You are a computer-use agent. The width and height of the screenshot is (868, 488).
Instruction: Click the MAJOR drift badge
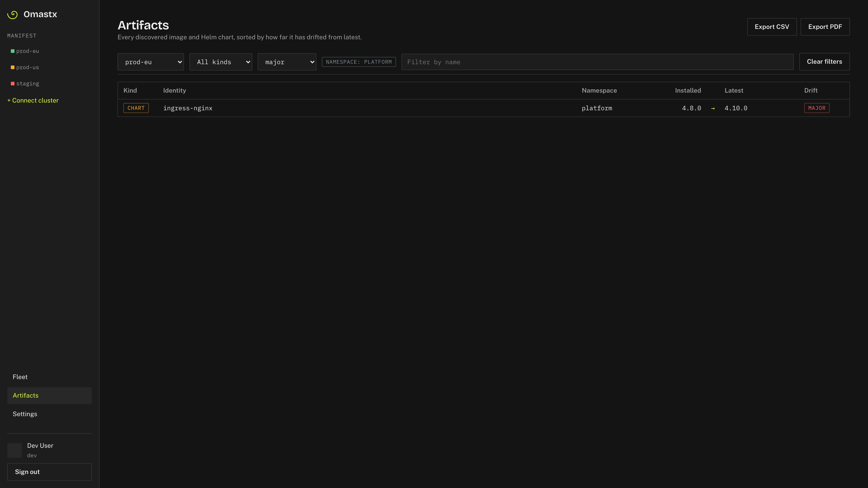point(816,108)
